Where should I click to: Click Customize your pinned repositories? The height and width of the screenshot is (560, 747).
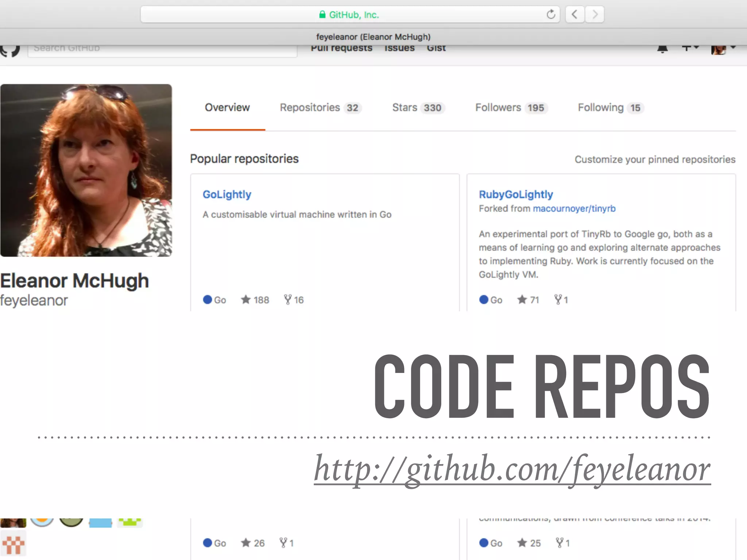pyautogui.click(x=655, y=160)
